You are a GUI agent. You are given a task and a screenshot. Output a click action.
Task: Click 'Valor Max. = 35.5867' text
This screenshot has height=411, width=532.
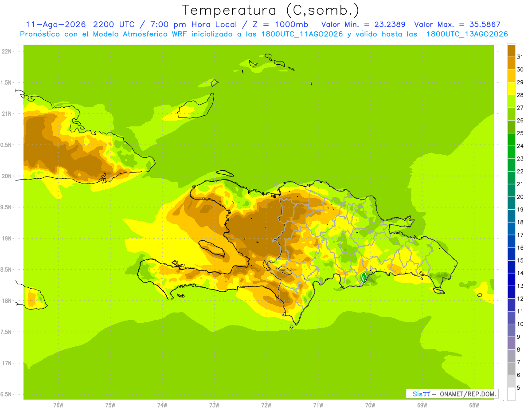click(458, 24)
